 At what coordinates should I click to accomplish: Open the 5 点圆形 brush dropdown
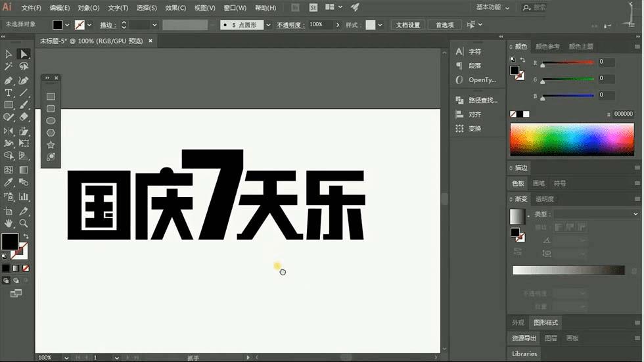pos(268,25)
